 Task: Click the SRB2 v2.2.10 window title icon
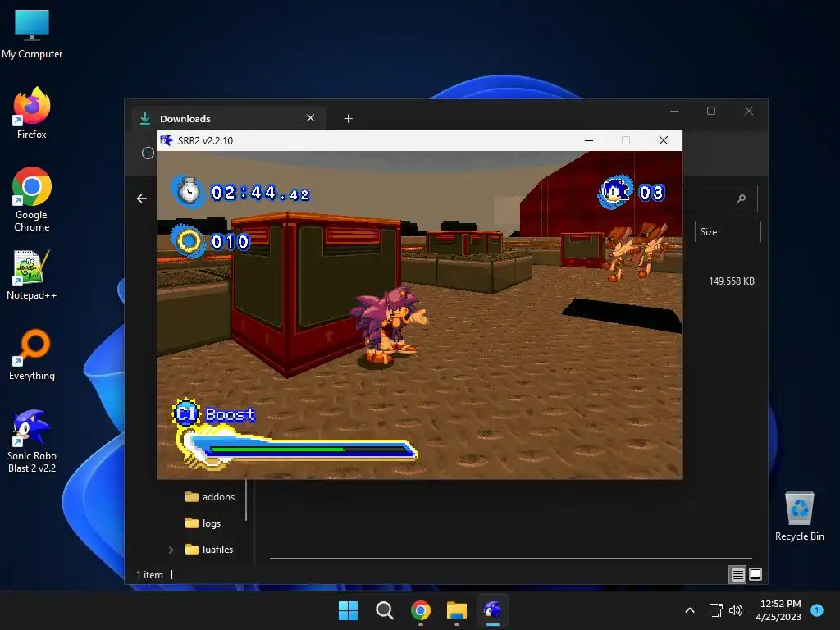click(167, 140)
